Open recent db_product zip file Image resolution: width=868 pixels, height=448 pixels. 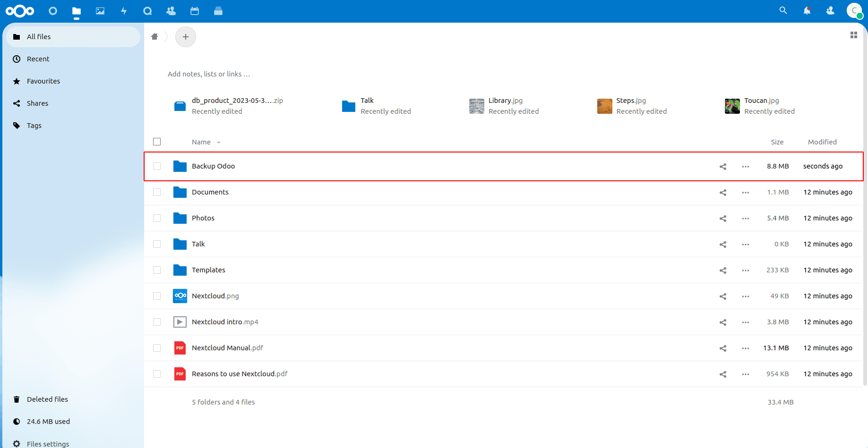[229, 106]
